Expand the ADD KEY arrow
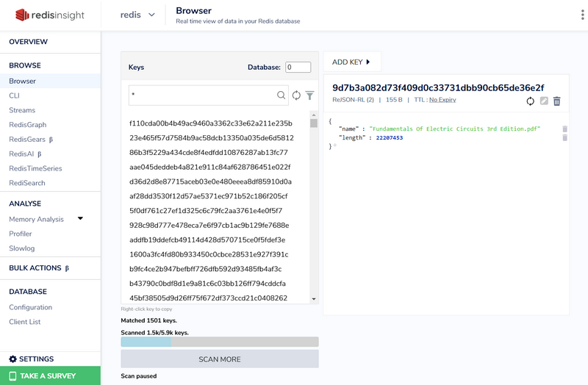The image size is (588, 385). click(x=368, y=62)
